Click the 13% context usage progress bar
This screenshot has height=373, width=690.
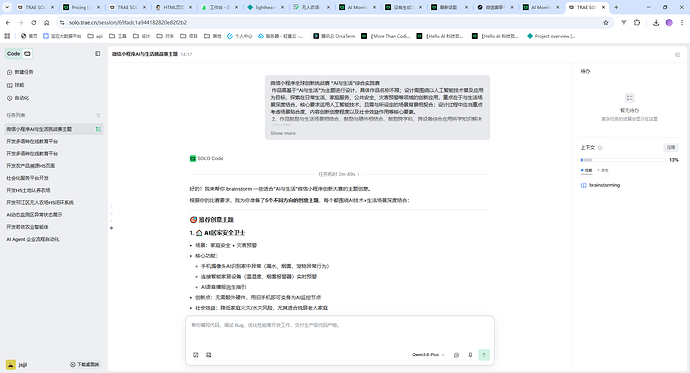coord(623,160)
